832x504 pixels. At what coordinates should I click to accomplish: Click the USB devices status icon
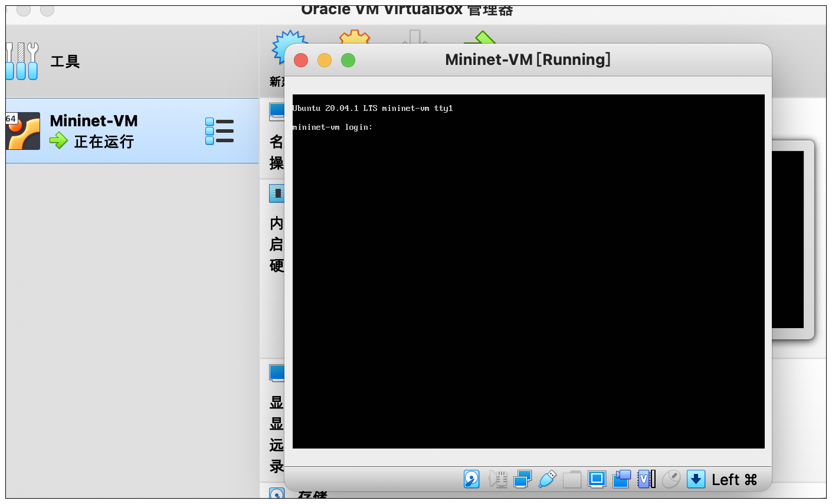(x=548, y=479)
